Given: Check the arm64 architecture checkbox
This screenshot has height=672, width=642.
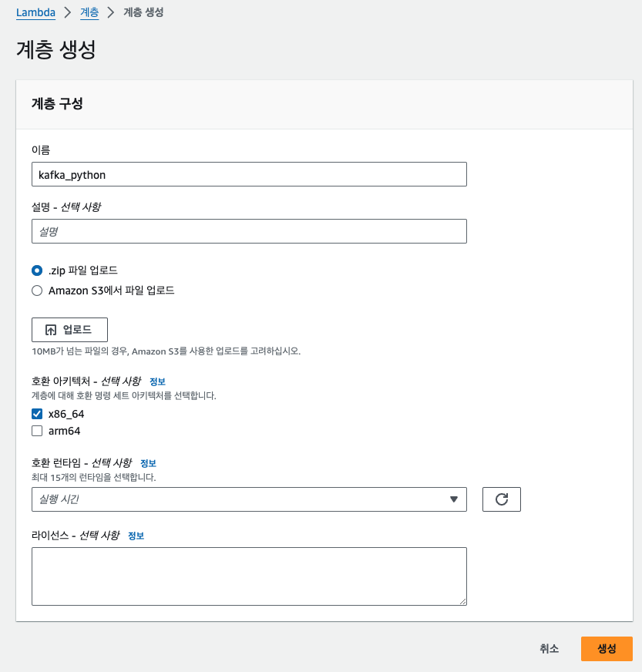Looking at the screenshot, I should [37, 431].
